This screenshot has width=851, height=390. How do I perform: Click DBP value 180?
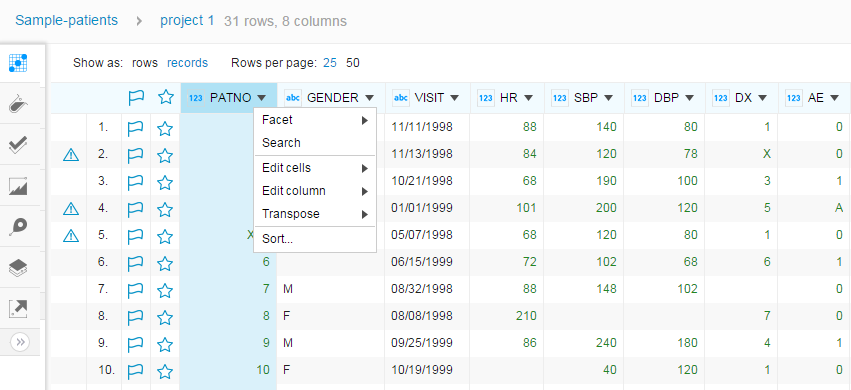click(x=687, y=343)
